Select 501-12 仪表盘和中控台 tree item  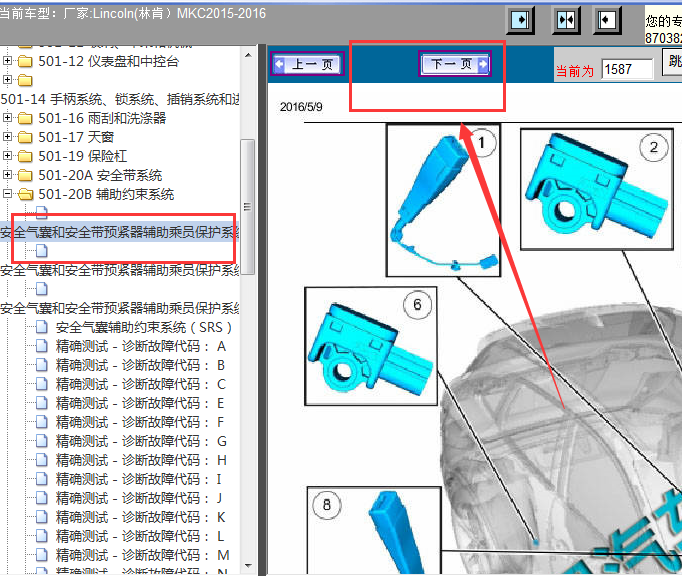click(x=109, y=61)
